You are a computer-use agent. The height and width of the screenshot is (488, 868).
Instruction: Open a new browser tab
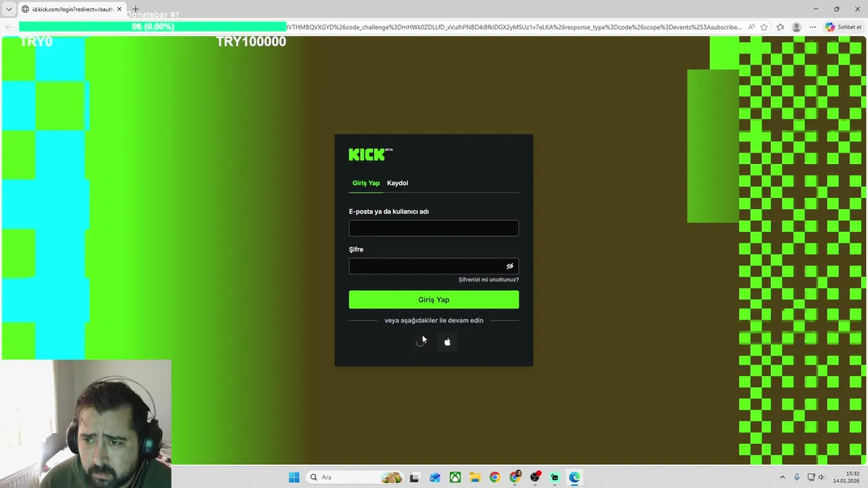(x=136, y=9)
